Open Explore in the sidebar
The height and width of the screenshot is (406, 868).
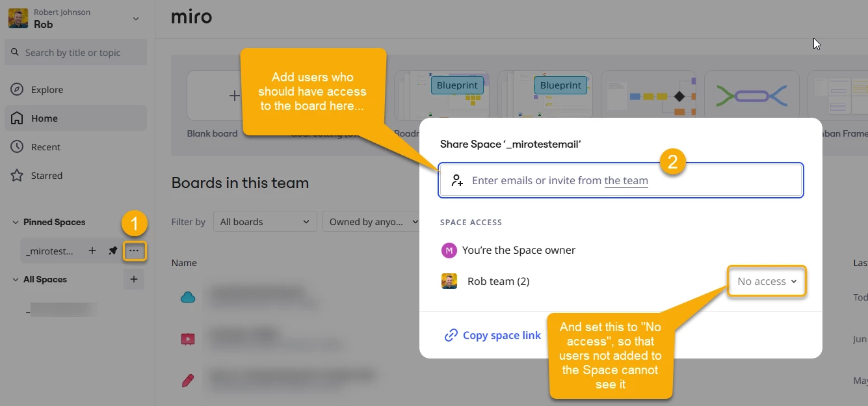75,90
